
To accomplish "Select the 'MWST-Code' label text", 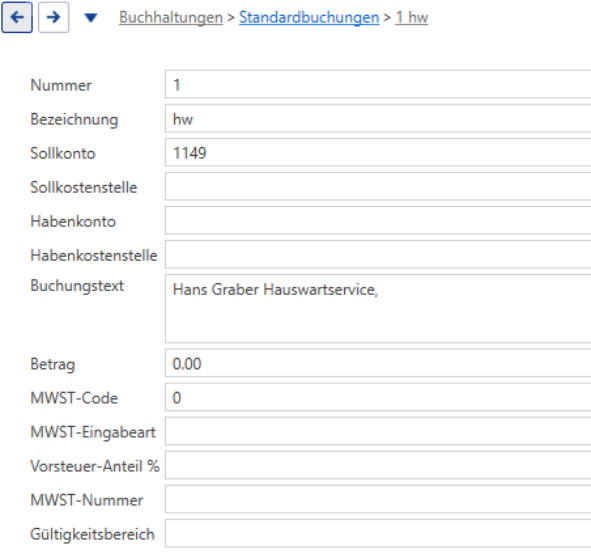I will click(74, 398).
